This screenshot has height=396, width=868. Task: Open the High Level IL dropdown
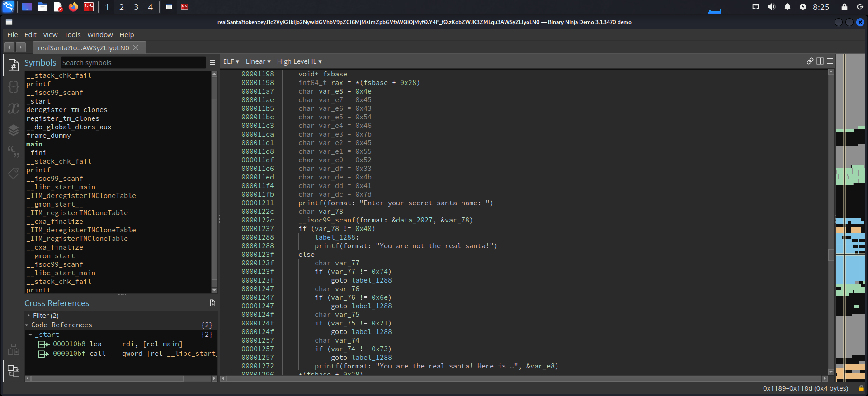[x=299, y=61]
